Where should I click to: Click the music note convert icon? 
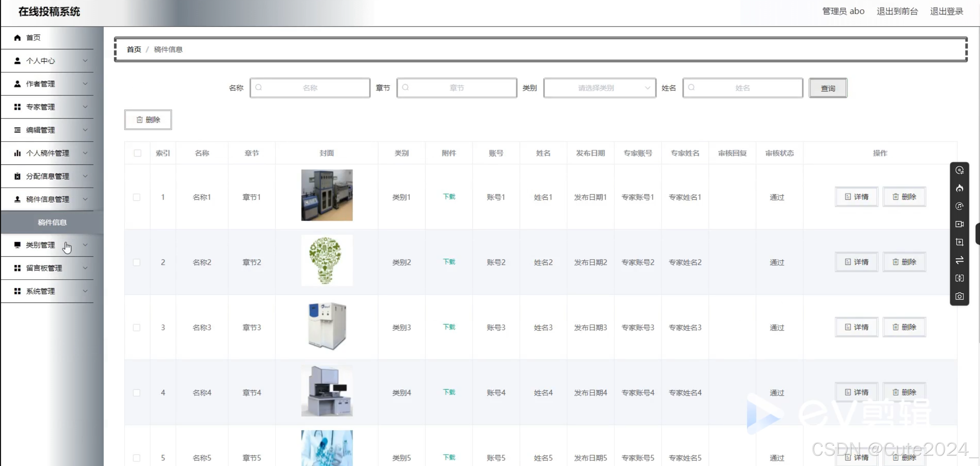tap(959, 206)
